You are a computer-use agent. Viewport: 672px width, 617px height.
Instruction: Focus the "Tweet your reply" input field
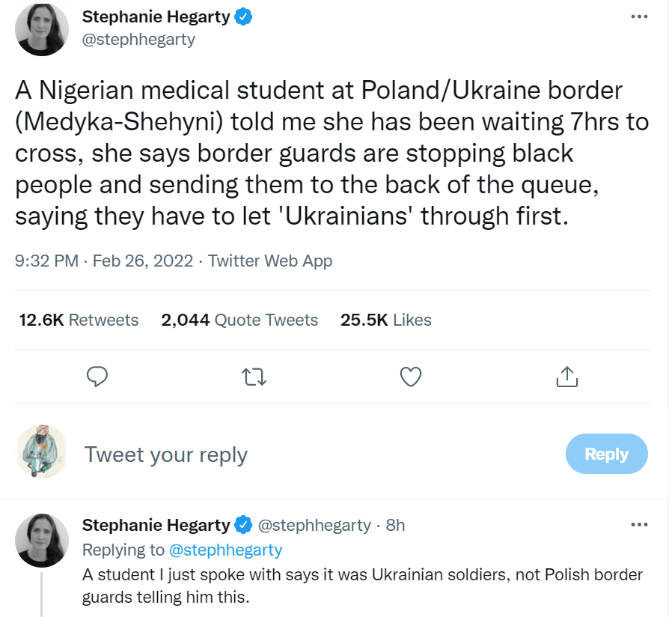tap(299, 455)
